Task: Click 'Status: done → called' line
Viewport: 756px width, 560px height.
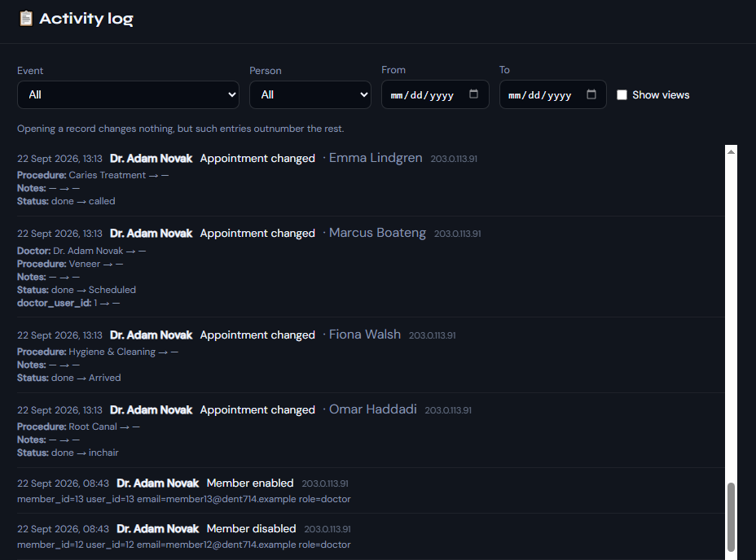Action: [x=66, y=201]
